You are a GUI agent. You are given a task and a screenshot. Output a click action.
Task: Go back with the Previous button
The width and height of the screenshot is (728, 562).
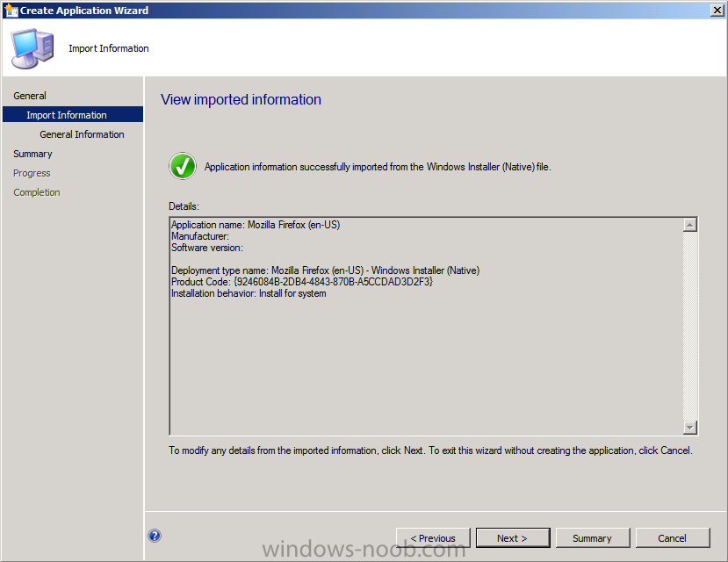(x=433, y=538)
